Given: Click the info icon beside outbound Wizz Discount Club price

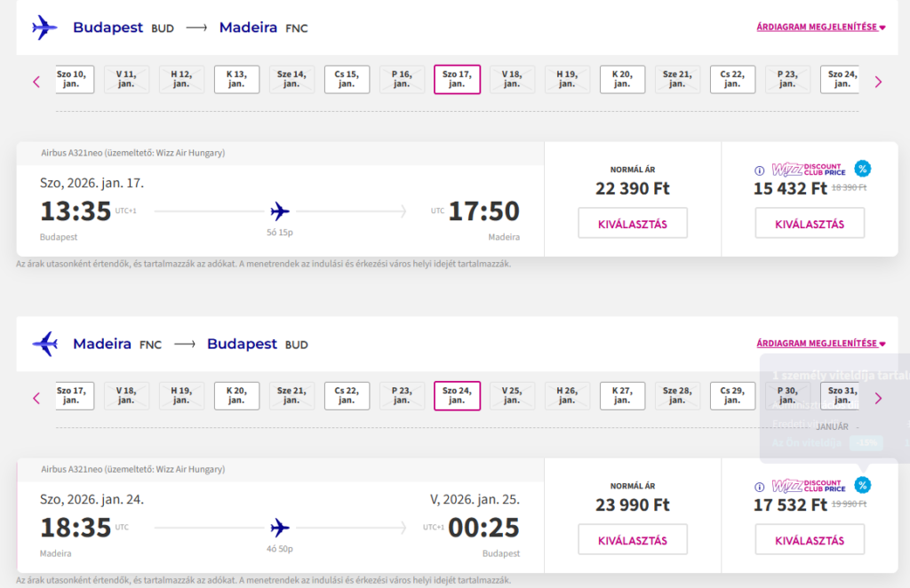Looking at the screenshot, I should 760,171.
